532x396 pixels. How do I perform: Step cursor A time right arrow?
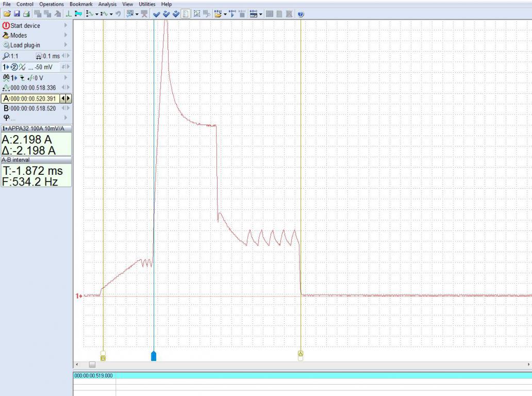pos(69,98)
